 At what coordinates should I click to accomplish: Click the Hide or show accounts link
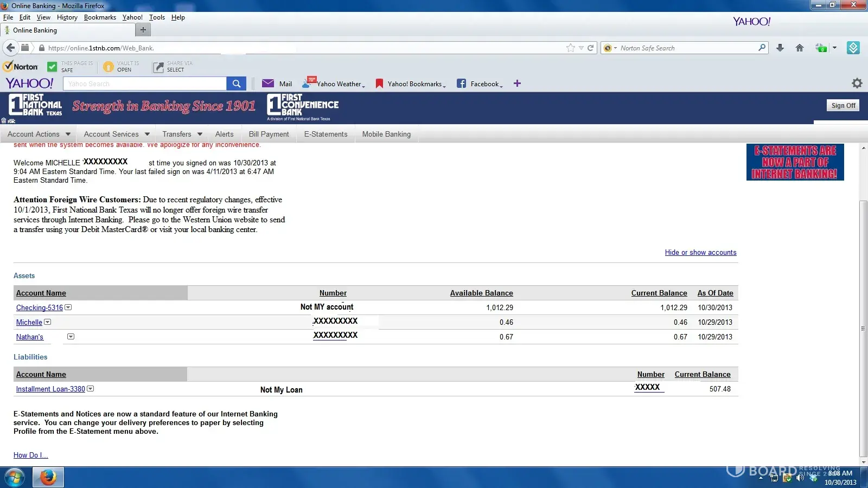point(700,253)
